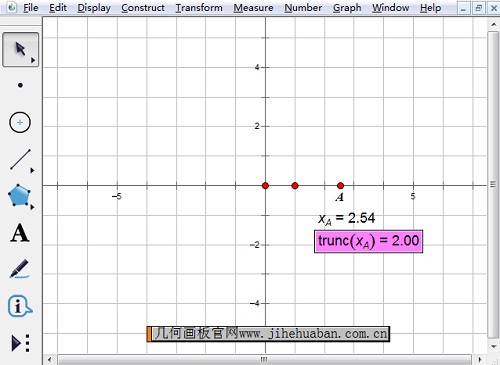Image resolution: width=500 pixels, height=365 pixels.
Task: Select the Text tool
Action: 20,233
